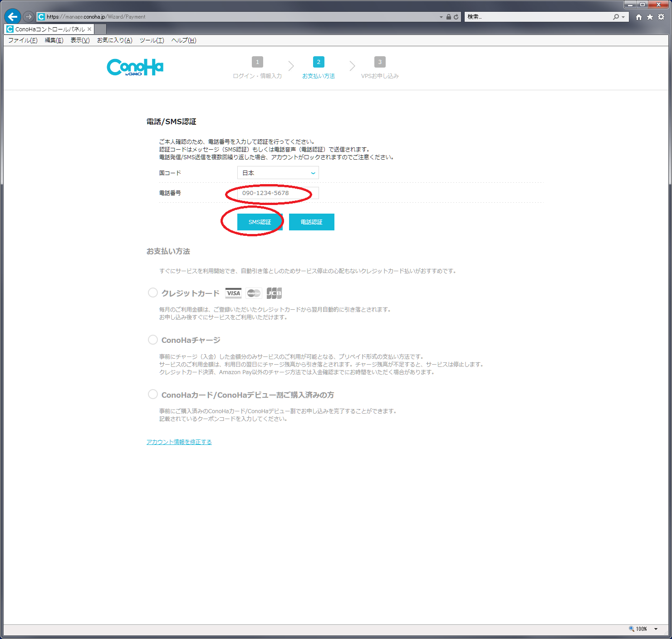
Task: Open the 表示(V) menu
Action: (x=80, y=40)
